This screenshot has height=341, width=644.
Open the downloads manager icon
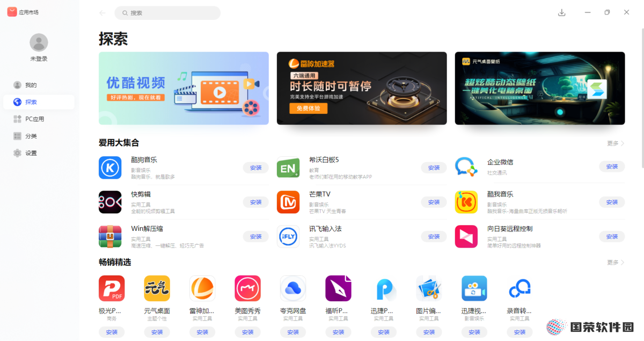[562, 12]
